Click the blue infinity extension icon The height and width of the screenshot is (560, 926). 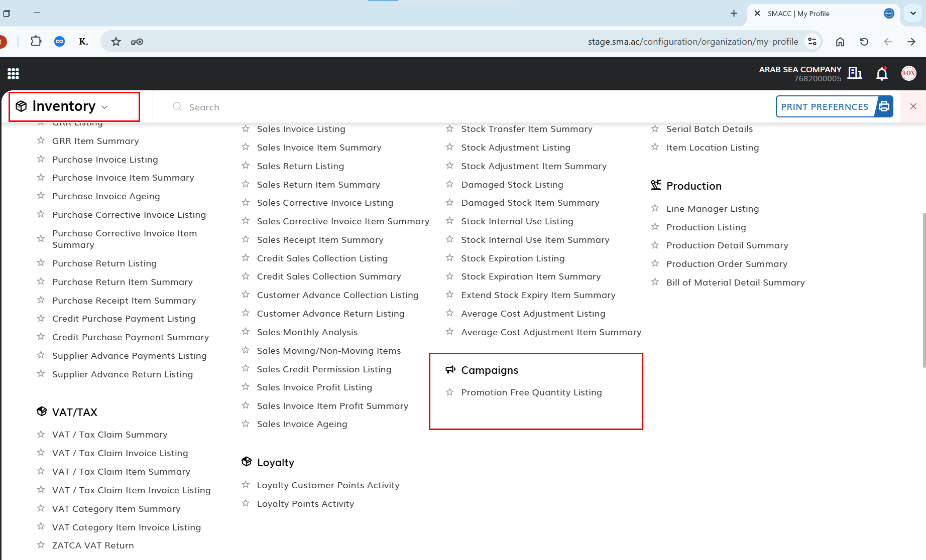click(59, 41)
